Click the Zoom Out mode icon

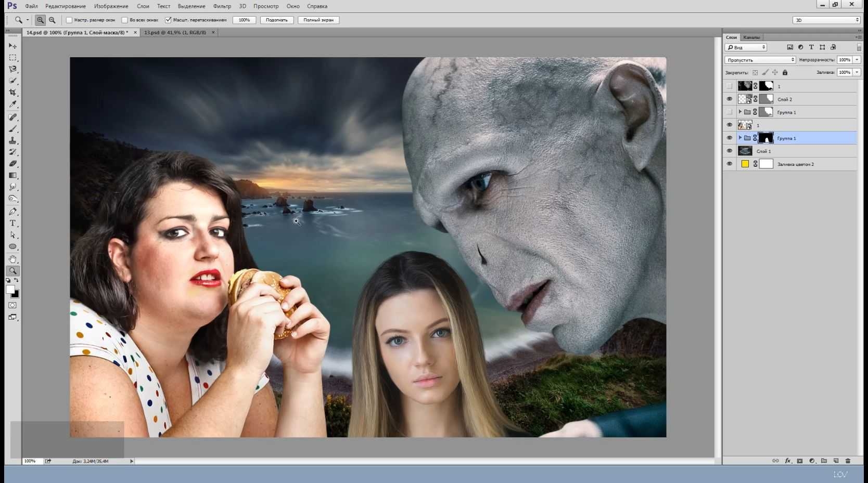[52, 20]
